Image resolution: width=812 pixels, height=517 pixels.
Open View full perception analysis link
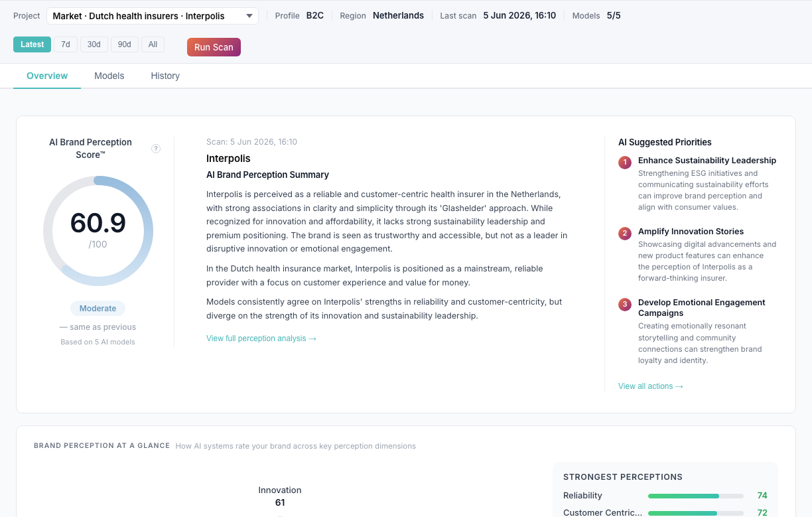click(x=261, y=338)
